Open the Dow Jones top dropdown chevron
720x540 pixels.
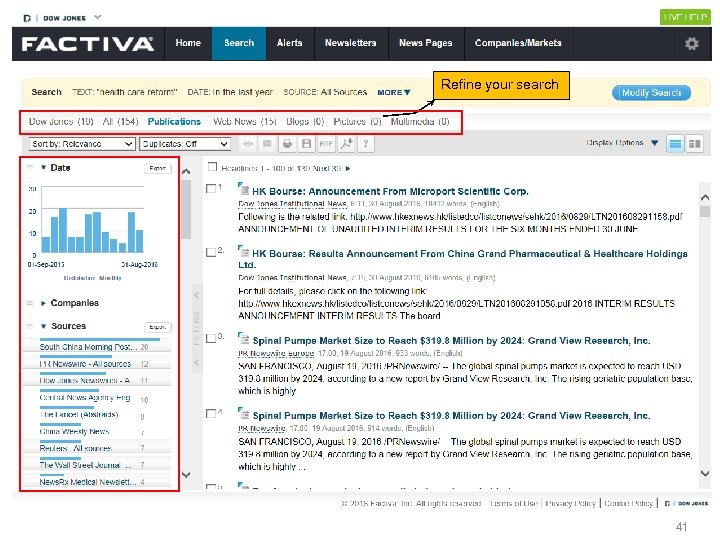[97, 17]
